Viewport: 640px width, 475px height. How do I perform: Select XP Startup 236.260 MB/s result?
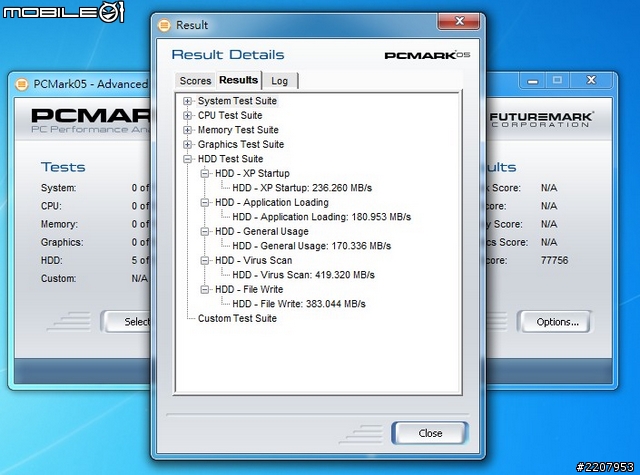(302, 188)
